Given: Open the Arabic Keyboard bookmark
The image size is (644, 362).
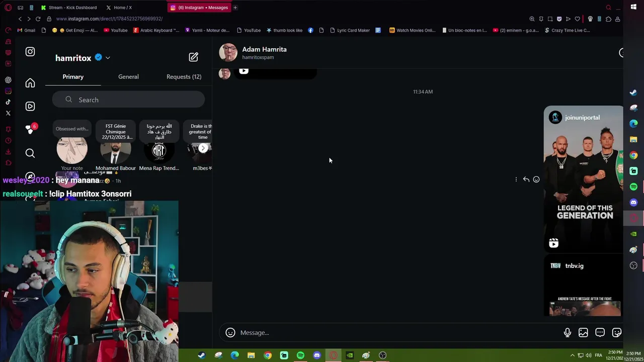Looking at the screenshot, I should [x=156, y=30].
